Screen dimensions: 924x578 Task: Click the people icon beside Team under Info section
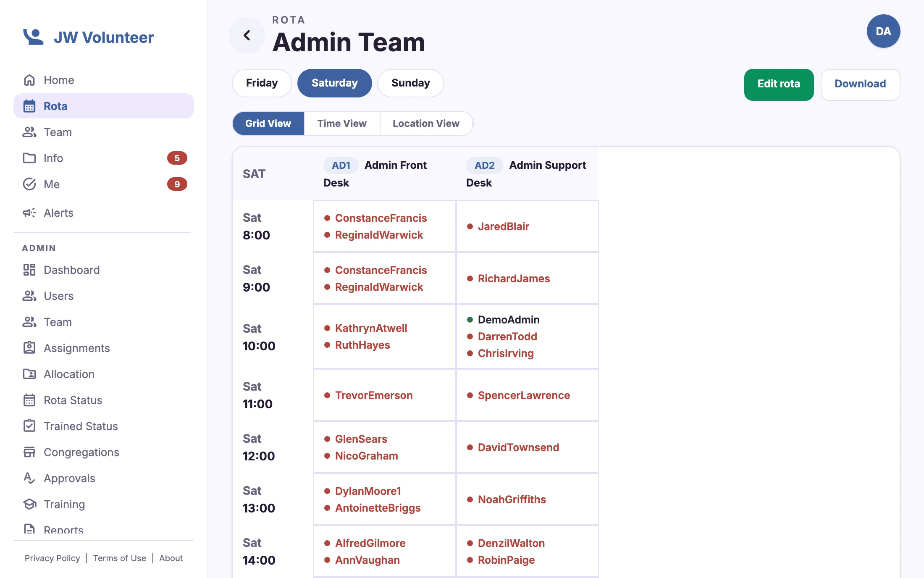tap(29, 132)
